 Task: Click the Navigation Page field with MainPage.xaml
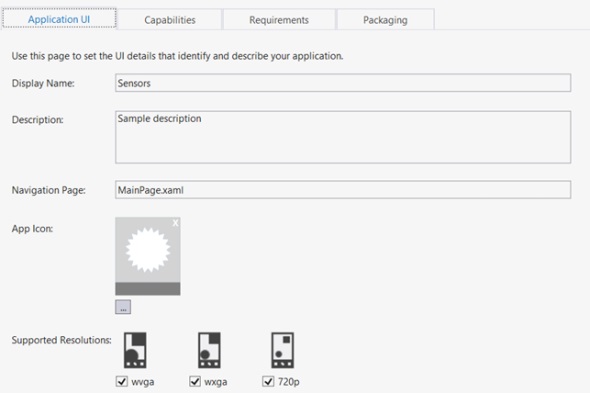[x=343, y=190]
